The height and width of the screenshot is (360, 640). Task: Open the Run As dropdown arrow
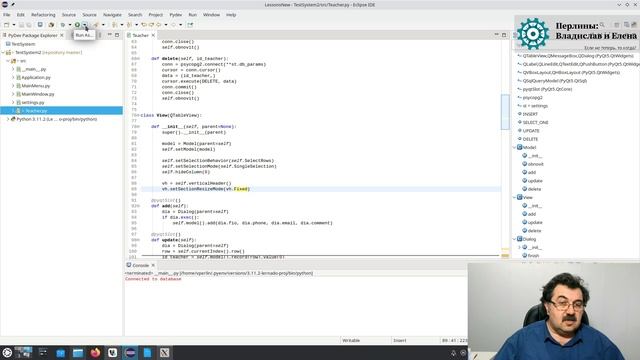[84, 25]
